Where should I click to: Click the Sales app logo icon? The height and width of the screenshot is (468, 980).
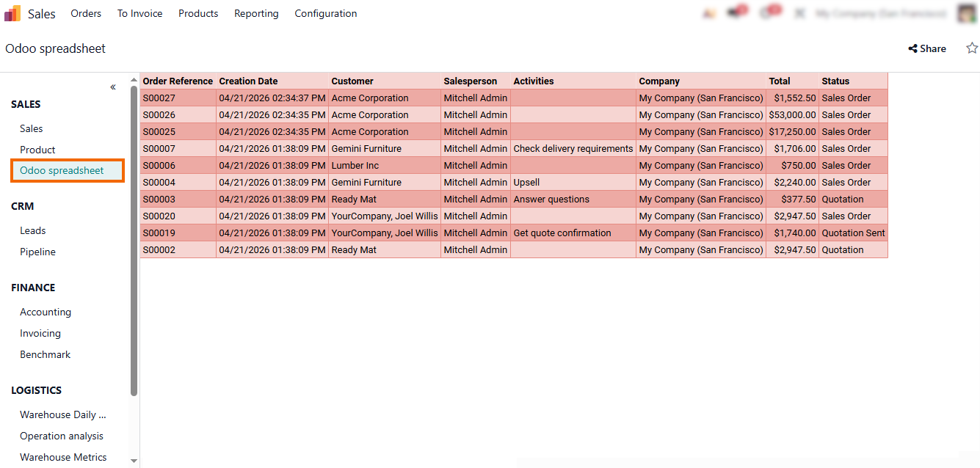12,13
